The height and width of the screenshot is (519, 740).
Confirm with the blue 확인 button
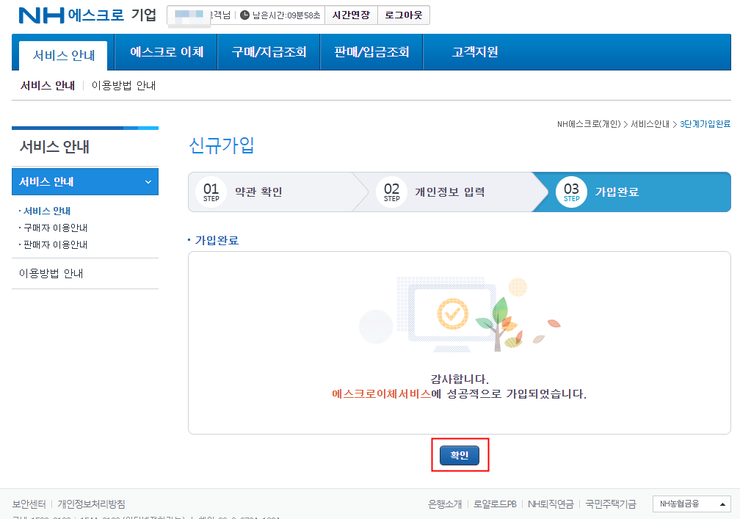(x=460, y=455)
